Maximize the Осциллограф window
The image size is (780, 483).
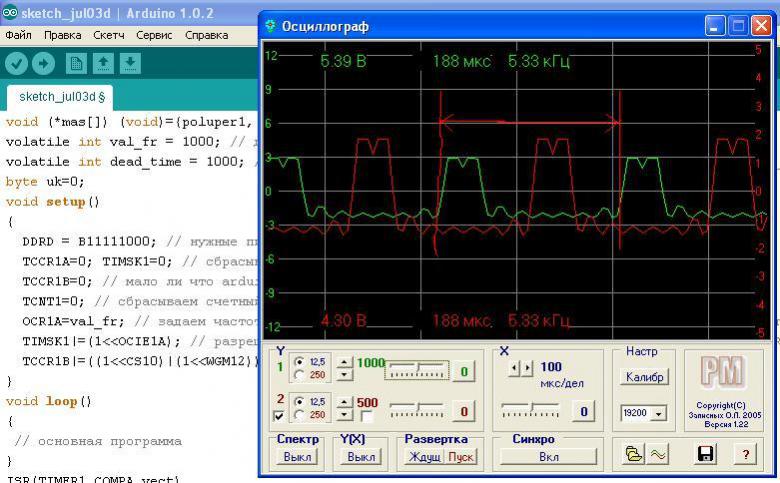coord(738,26)
